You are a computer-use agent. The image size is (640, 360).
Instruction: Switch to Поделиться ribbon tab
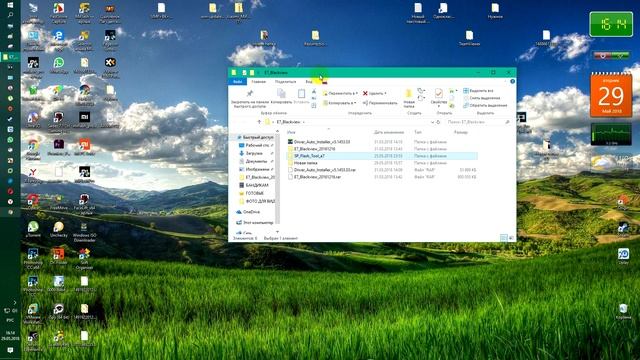pos(285,82)
